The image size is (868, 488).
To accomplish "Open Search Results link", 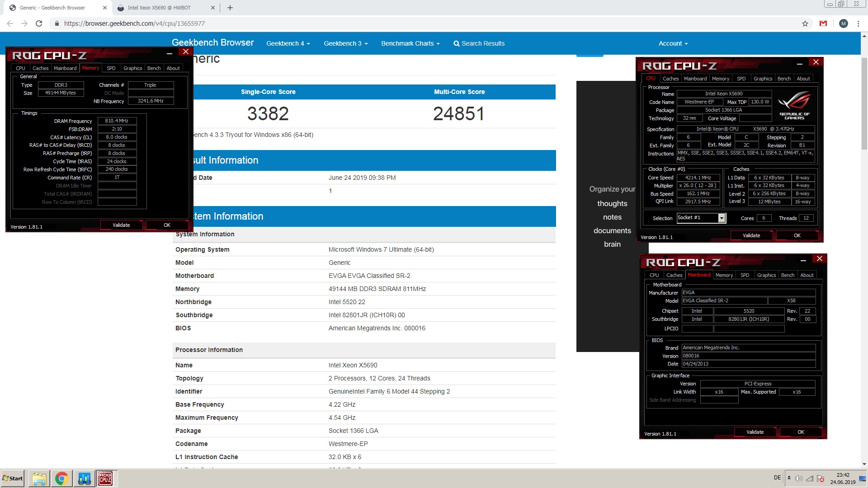I will pyautogui.click(x=479, y=43).
